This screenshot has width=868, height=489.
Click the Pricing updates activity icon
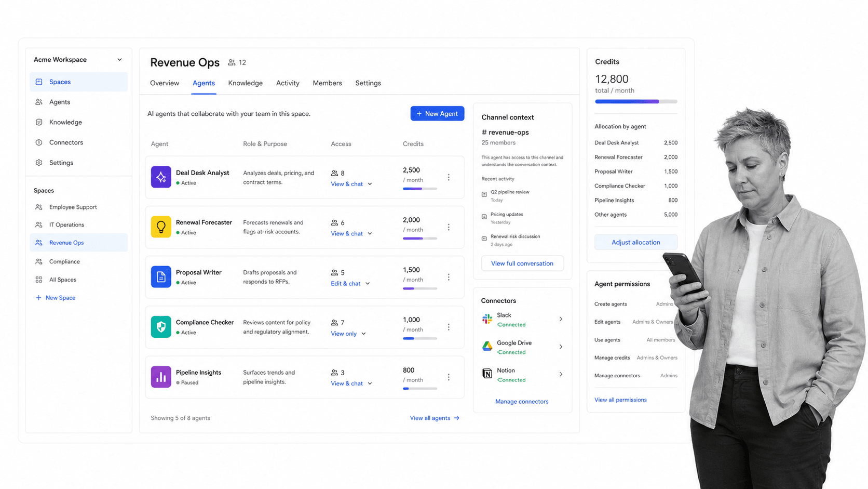pos(484,217)
